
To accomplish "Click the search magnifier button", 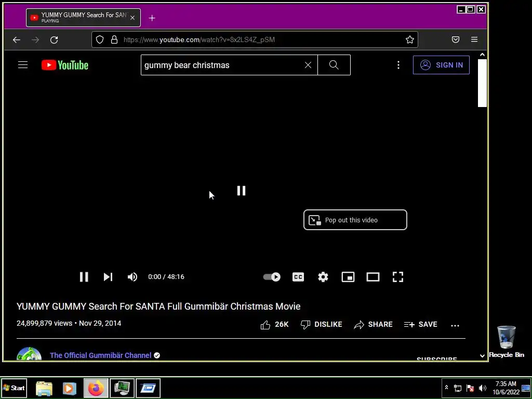I will coord(334,65).
